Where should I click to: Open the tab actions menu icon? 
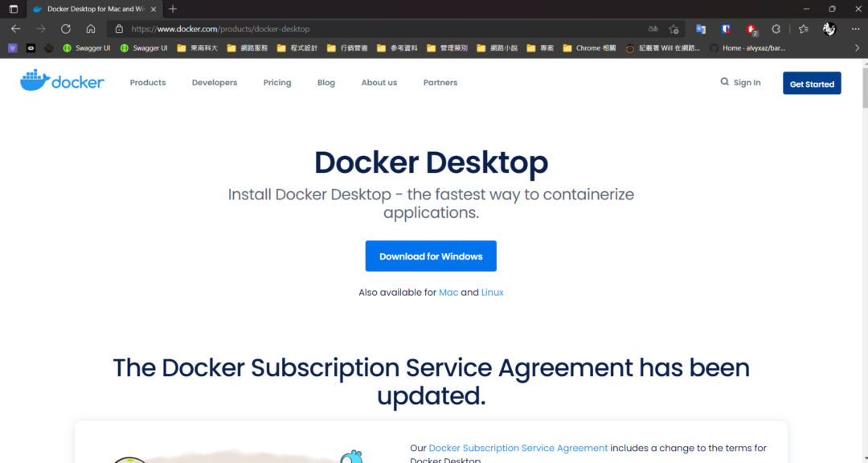coord(14,9)
